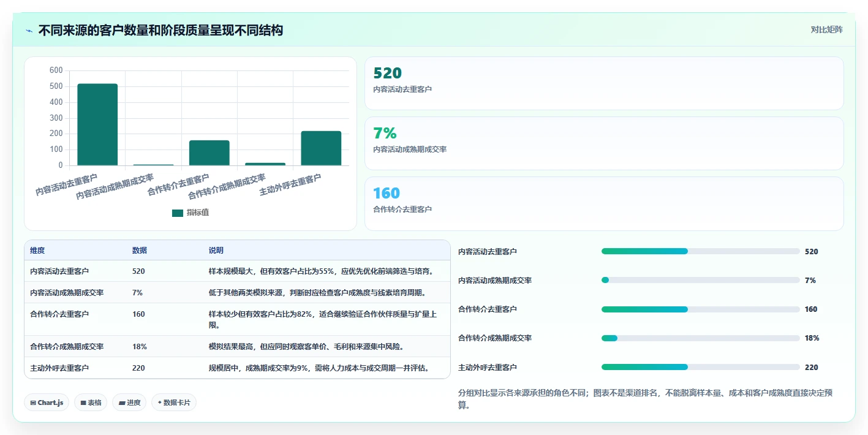Click the chart x-axis label 内容活动成熟期成交率
This screenshot has width=868, height=435.
pyautogui.click(x=115, y=187)
